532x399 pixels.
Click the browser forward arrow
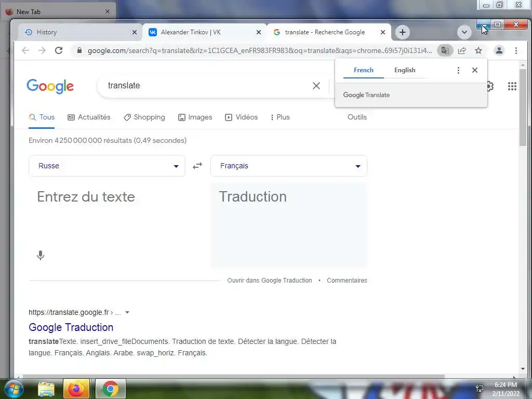click(42, 50)
